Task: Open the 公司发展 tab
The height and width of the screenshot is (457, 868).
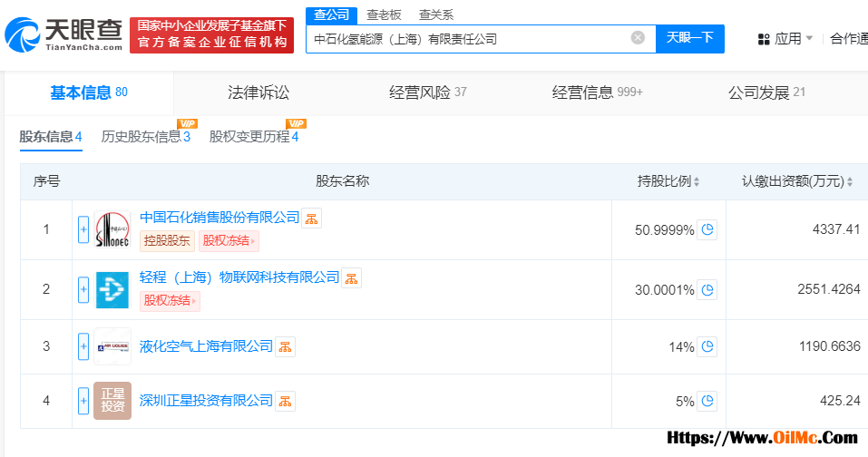Action: coord(766,92)
